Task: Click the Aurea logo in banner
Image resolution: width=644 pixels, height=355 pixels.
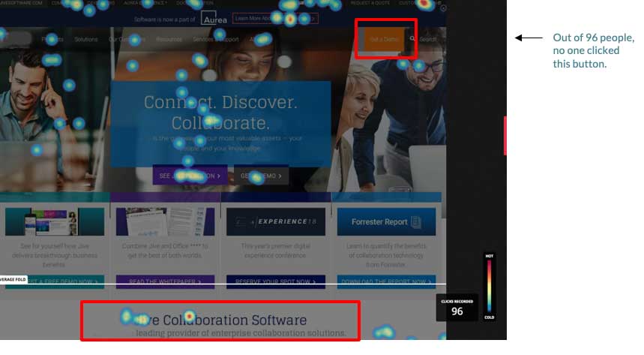Action: click(x=214, y=19)
